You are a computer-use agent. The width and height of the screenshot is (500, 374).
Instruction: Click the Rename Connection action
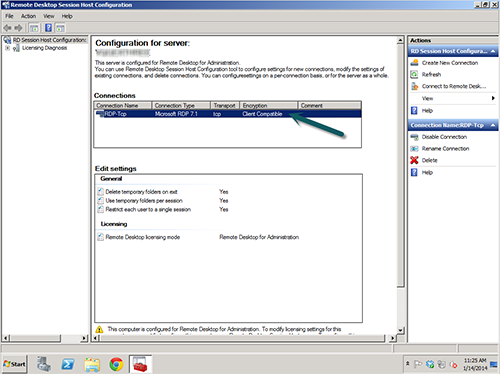pyautogui.click(x=445, y=149)
